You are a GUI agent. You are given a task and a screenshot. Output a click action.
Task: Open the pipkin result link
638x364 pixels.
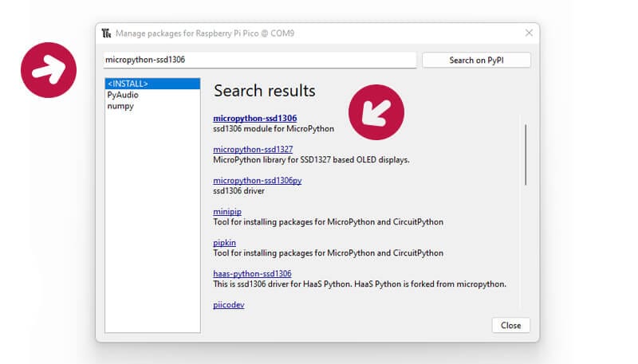224,242
